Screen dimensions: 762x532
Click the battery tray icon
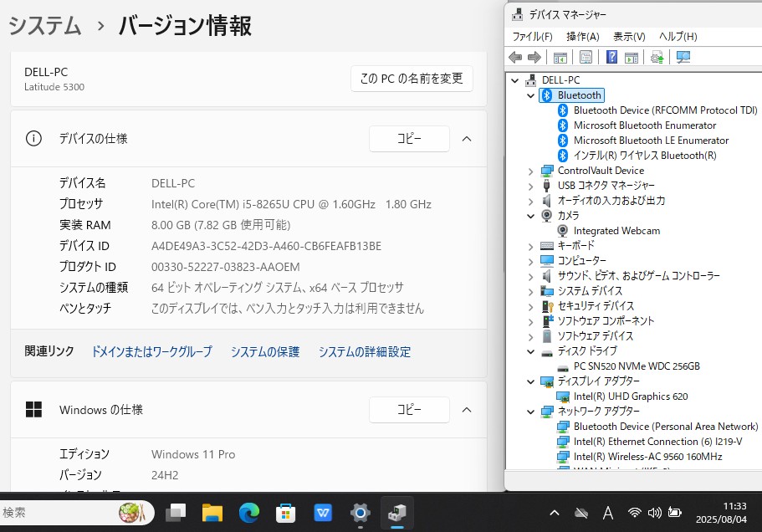674,512
